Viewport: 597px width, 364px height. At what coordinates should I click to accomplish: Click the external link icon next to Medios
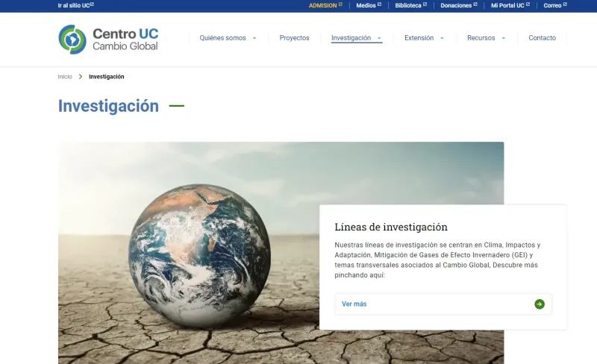pyautogui.click(x=379, y=4)
